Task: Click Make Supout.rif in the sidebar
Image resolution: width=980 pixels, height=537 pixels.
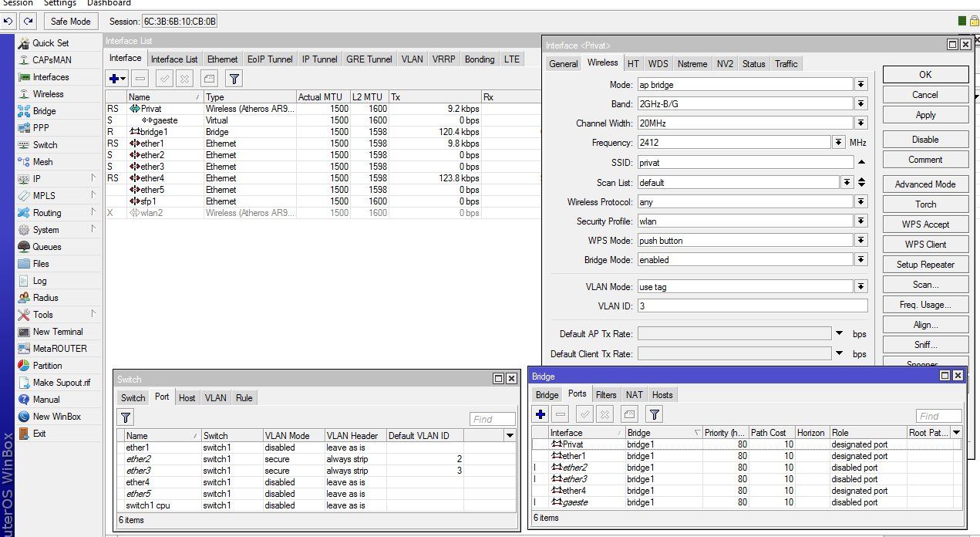Action: coord(61,383)
